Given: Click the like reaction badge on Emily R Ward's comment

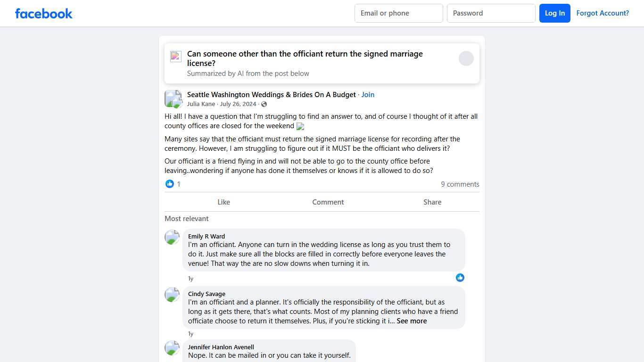Looking at the screenshot, I should 460,278.
